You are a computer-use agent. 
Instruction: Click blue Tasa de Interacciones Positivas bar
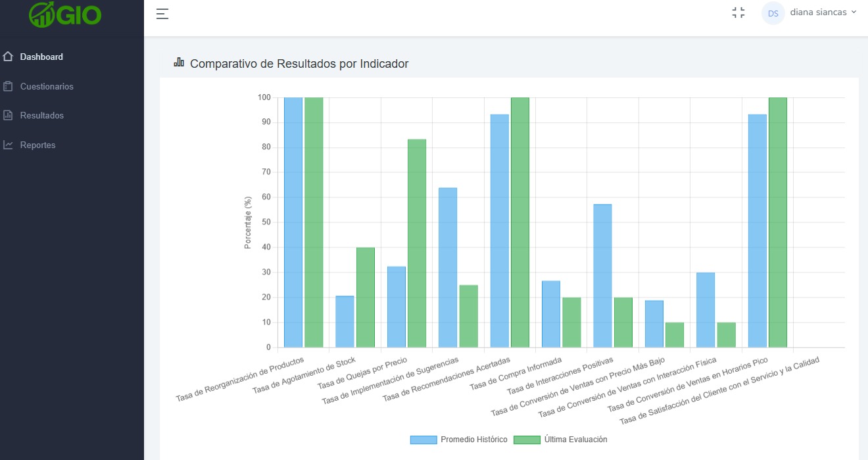602,276
